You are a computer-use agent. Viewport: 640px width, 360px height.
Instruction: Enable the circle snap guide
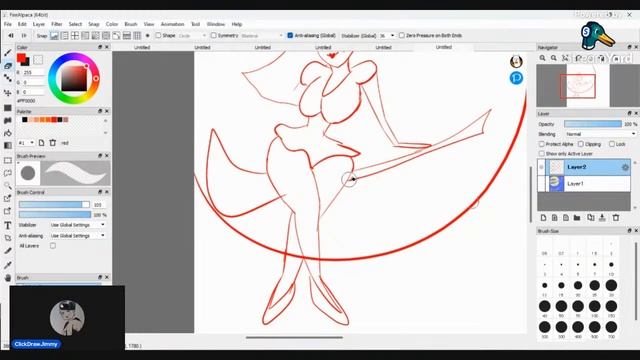[106, 36]
